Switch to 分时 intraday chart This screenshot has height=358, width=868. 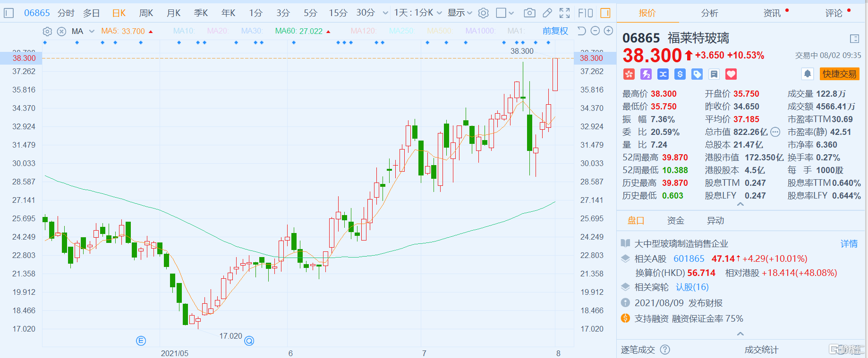click(x=66, y=13)
